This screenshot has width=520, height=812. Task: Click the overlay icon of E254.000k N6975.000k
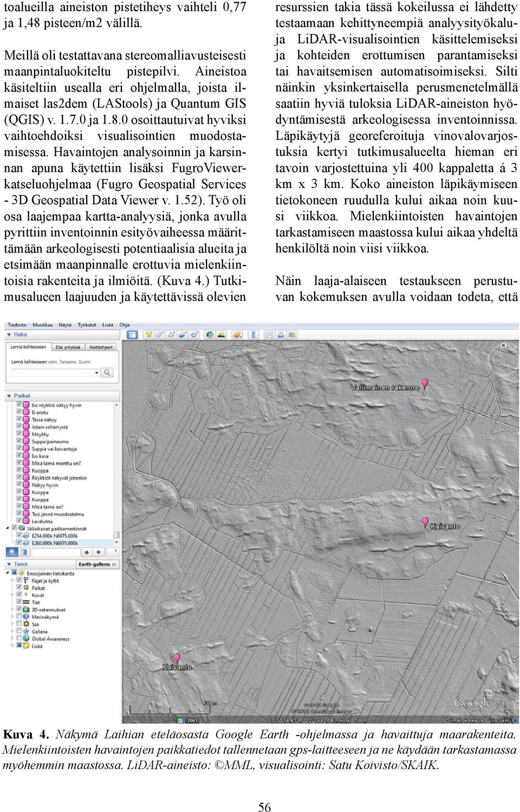[26, 535]
